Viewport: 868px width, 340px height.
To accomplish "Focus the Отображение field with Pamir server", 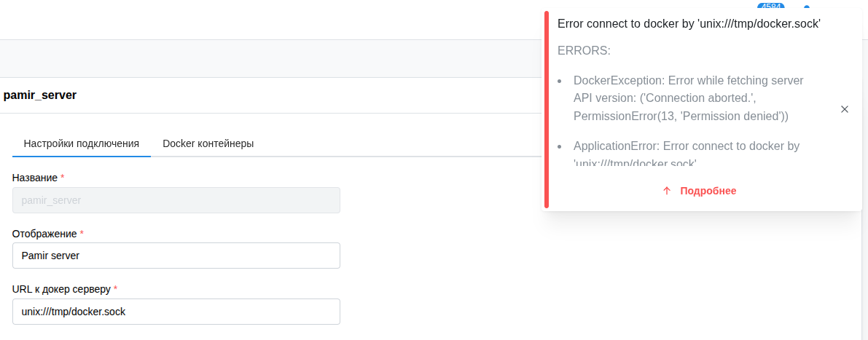I will [176, 256].
